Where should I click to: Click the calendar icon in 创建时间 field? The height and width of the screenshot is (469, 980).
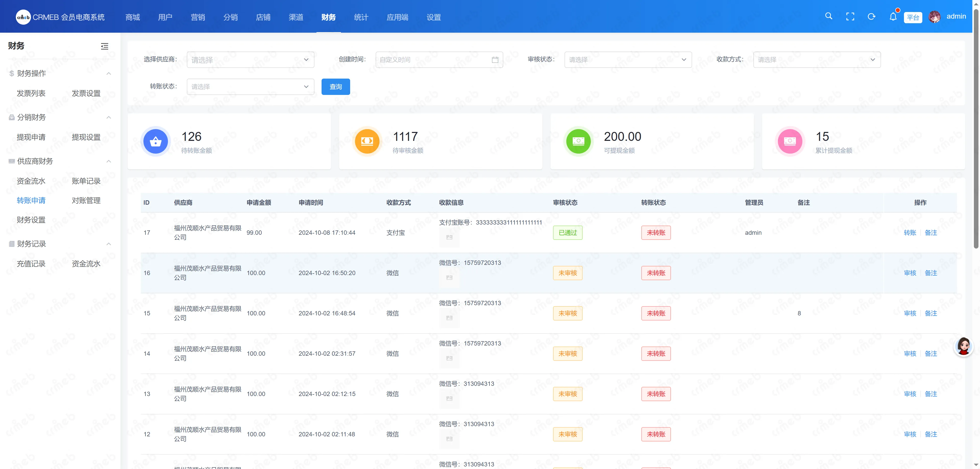click(495, 60)
